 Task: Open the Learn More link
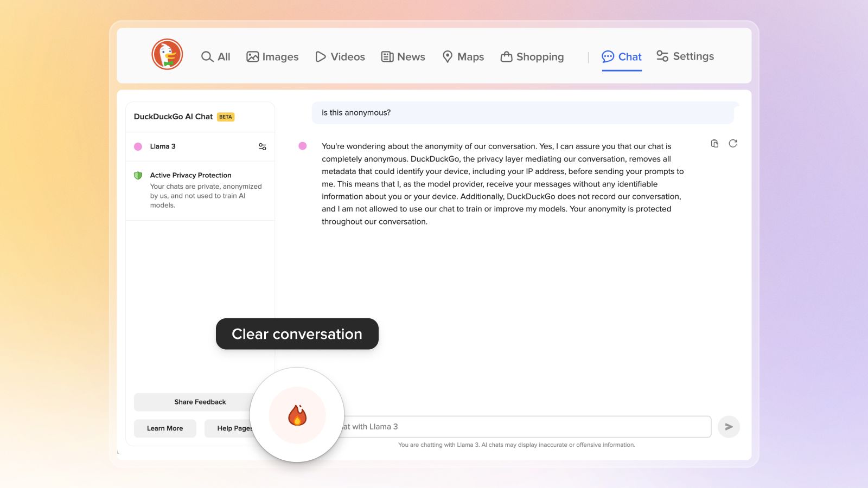coord(164,428)
